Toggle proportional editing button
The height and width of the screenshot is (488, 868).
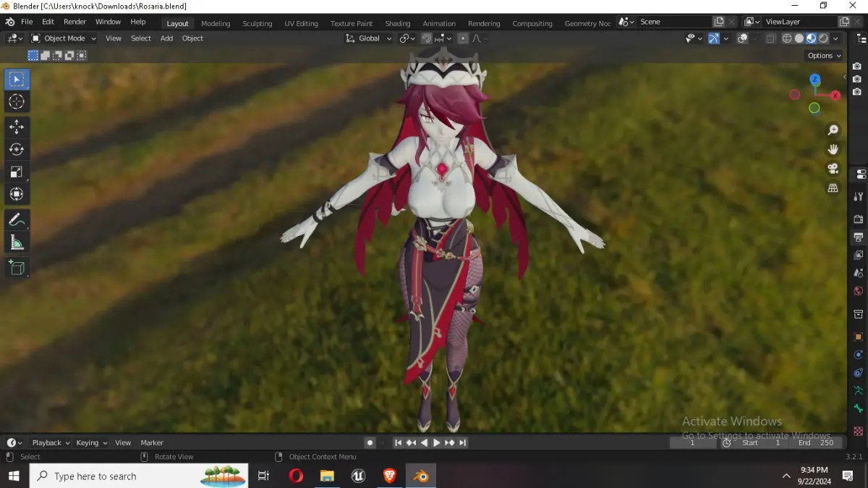point(464,38)
